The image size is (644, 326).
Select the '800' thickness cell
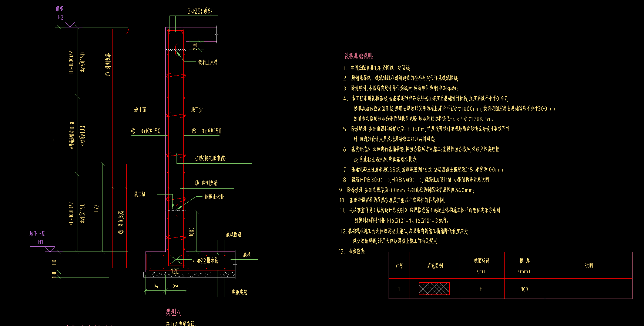524,289
